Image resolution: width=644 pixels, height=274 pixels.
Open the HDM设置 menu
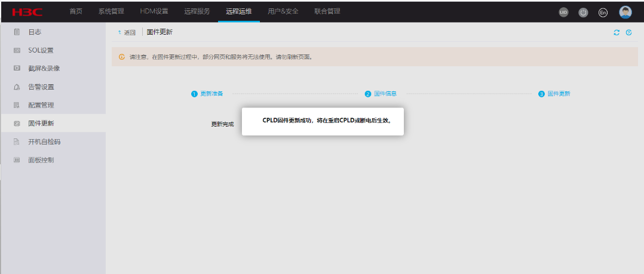tap(154, 11)
